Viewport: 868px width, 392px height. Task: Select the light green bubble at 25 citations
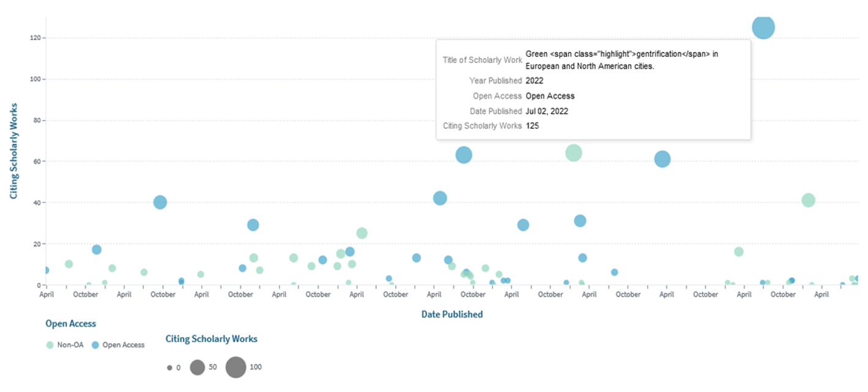(362, 233)
